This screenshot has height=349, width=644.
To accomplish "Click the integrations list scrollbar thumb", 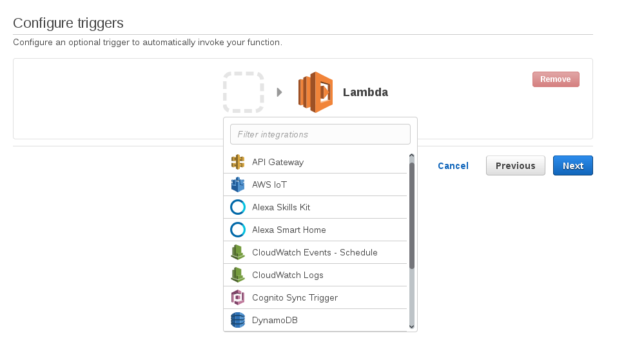I will 412,214.
